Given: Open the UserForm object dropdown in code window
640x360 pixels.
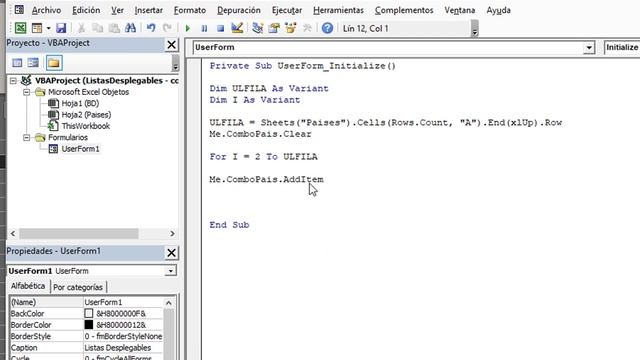Looking at the screenshot, I should pyautogui.click(x=589, y=48).
